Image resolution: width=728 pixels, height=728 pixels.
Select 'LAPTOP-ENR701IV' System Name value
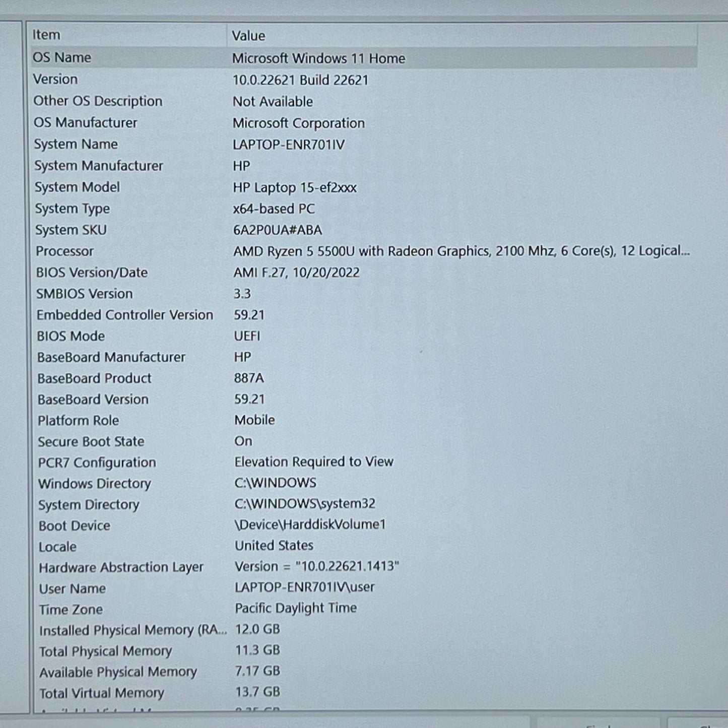click(x=289, y=145)
